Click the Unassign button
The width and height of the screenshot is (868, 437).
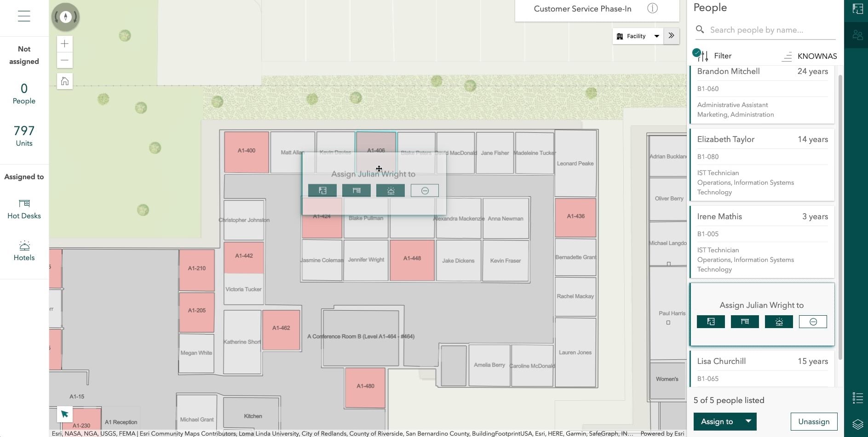(x=813, y=421)
